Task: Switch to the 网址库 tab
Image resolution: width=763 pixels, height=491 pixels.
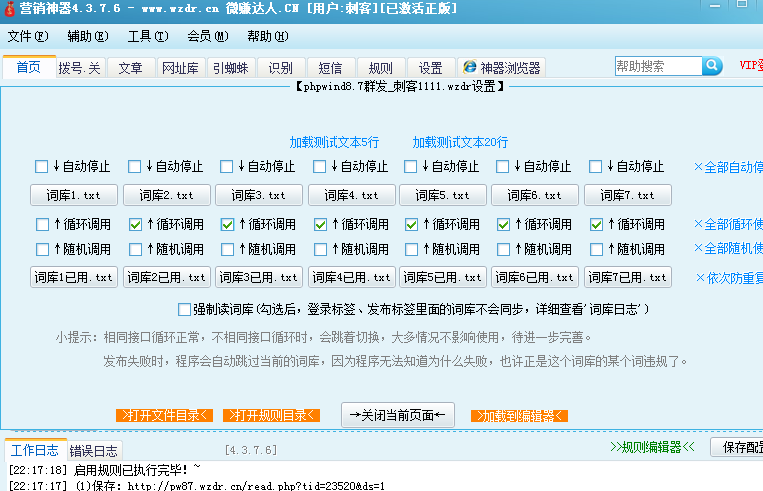Action: point(181,68)
